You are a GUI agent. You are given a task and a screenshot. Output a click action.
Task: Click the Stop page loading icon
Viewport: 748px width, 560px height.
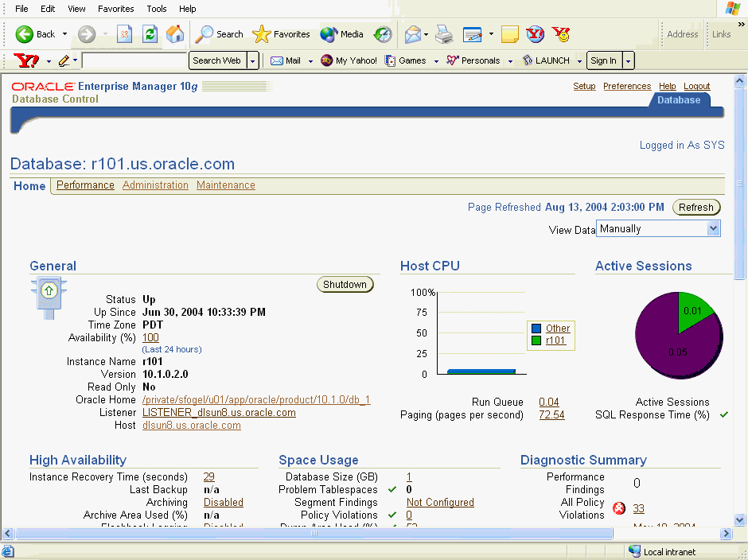[x=125, y=34]
